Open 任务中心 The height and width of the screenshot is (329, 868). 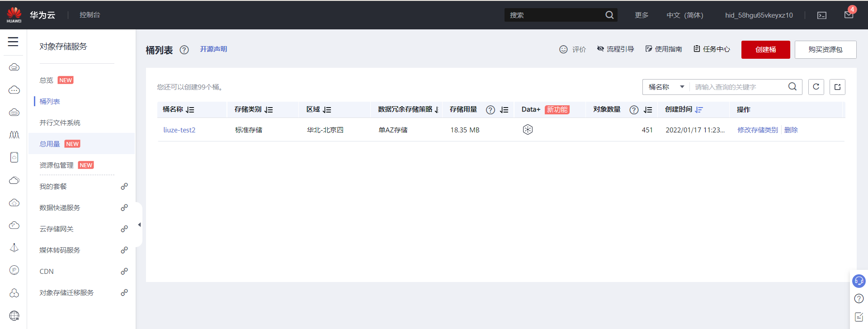(712, 49)
